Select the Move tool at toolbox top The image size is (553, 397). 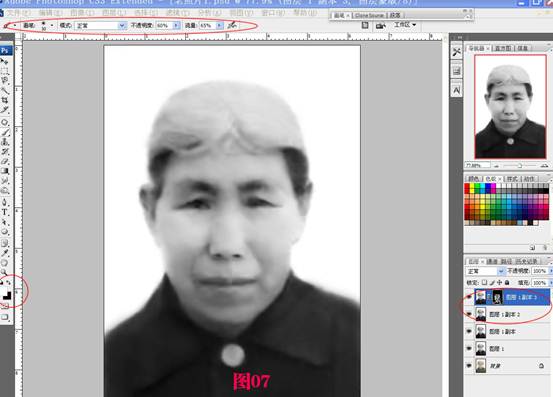click(5, 62)
